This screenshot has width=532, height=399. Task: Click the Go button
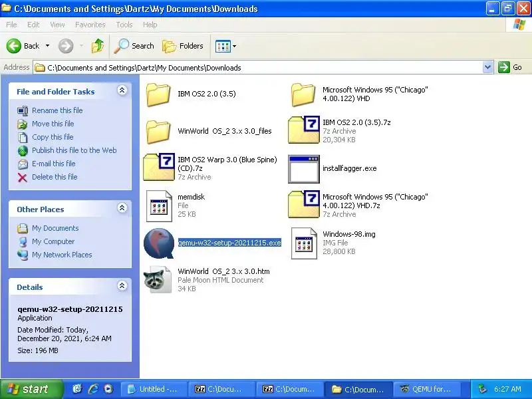coord(510,67)
